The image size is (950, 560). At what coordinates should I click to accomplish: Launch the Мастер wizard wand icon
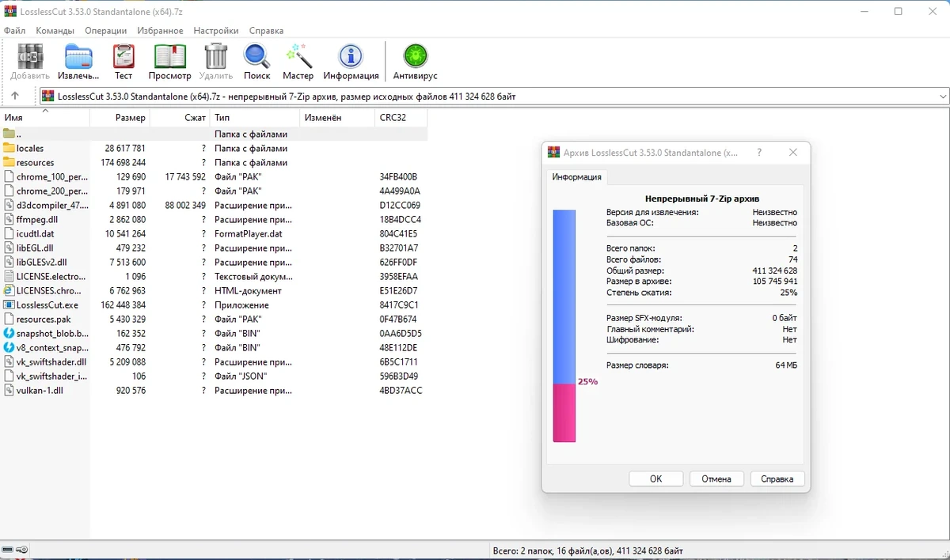tap(298, 56)
